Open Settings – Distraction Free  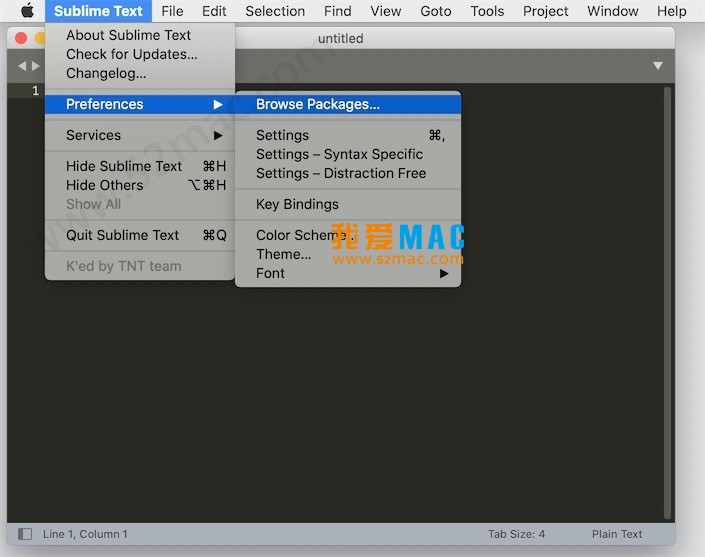coord(348,173)
